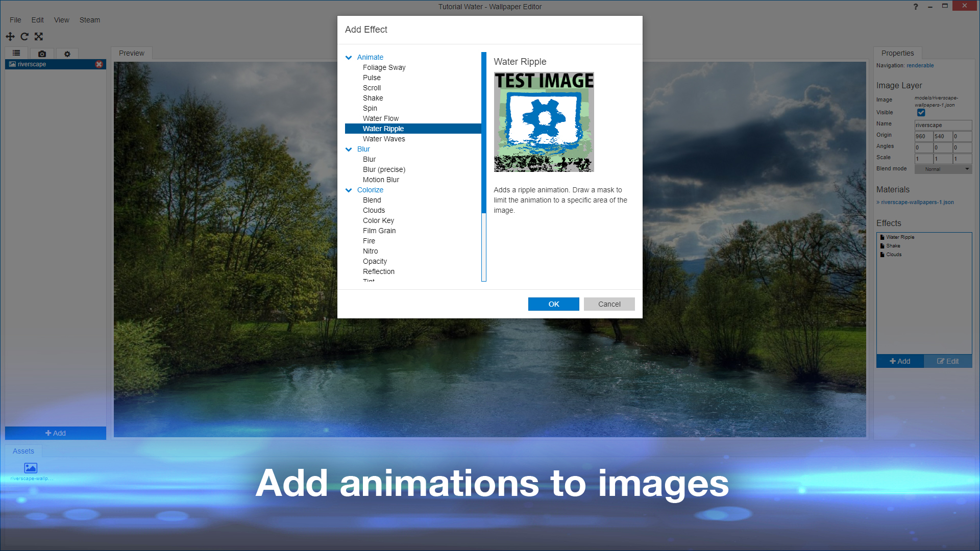
Task: Open the Blend mode dropdown
Action: coord(942,169)
